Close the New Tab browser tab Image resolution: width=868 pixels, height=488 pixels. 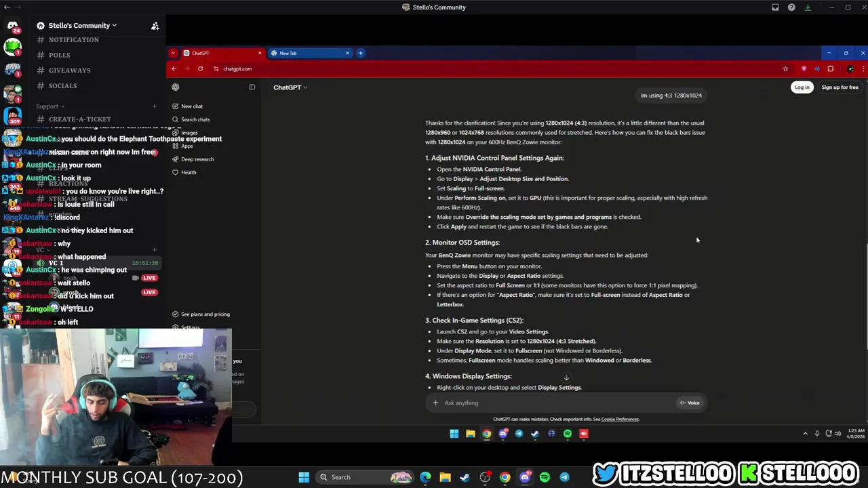click(347, 53)
